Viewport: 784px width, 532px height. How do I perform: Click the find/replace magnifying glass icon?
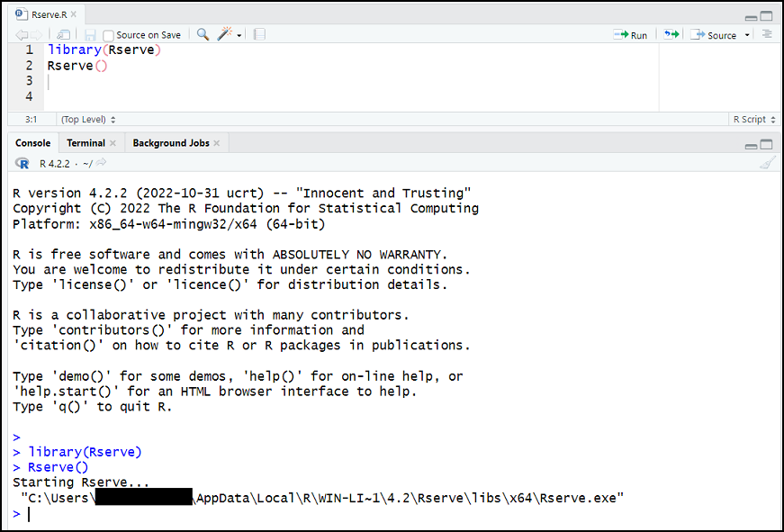pyautogui.click(x=203, y=34)
